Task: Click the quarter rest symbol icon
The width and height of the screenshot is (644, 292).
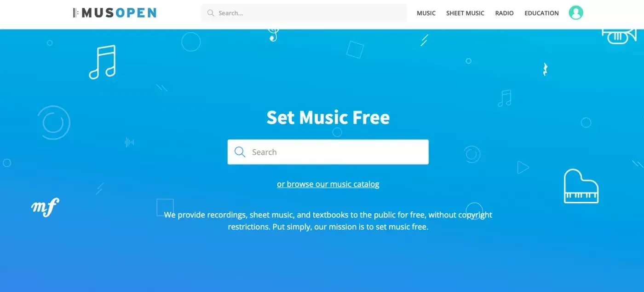Action: [x=545, y=70]
